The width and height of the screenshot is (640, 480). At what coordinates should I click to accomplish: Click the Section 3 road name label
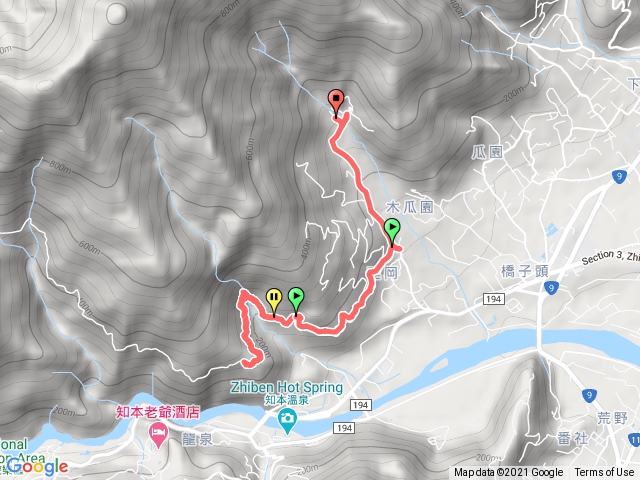click(611, 257)
